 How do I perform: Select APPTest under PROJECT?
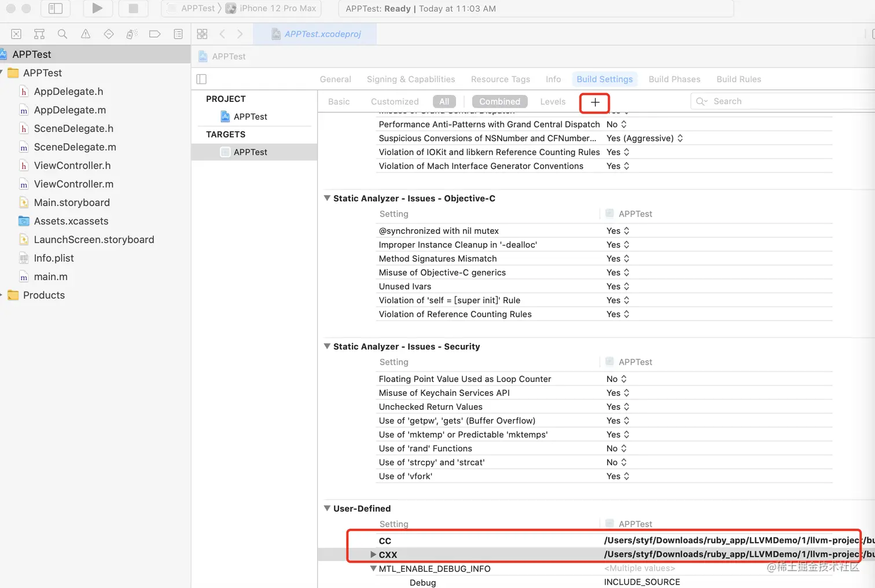[251, 117]
